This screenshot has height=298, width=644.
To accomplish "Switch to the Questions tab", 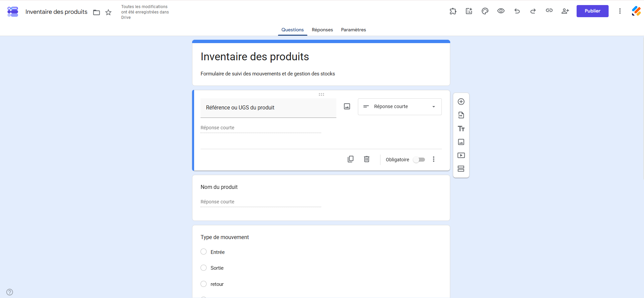I will point(293,30).
